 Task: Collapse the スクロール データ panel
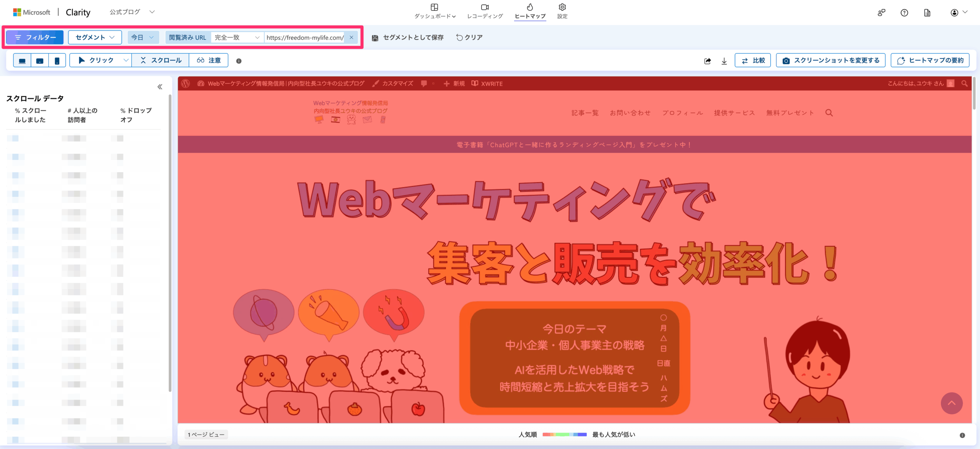pyautogui.click(x=160, y=87)
